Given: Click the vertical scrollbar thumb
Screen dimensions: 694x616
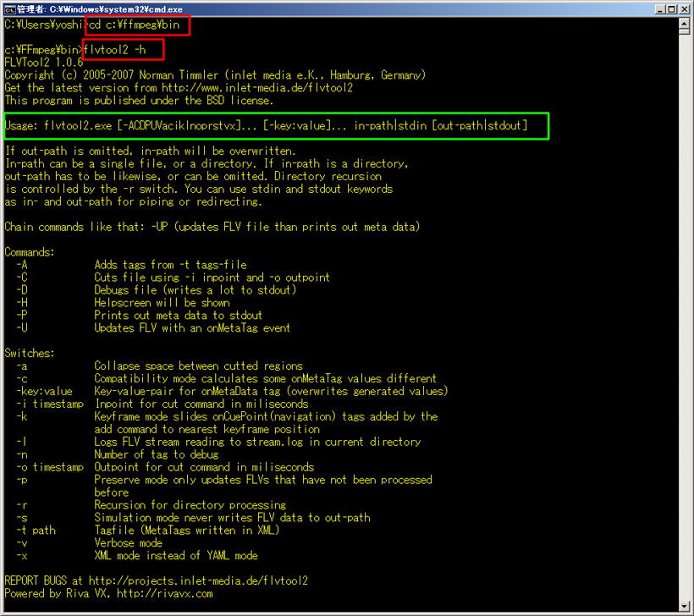Looking at the screenshot, I should pos(684,31).
